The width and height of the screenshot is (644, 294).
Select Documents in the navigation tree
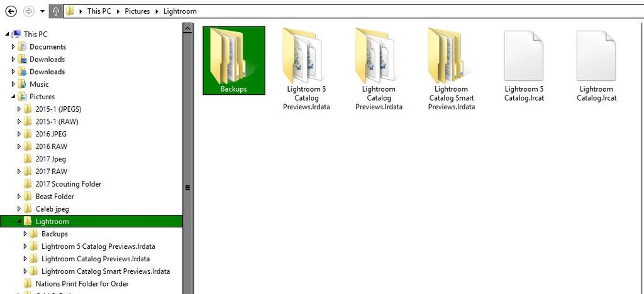48,46
